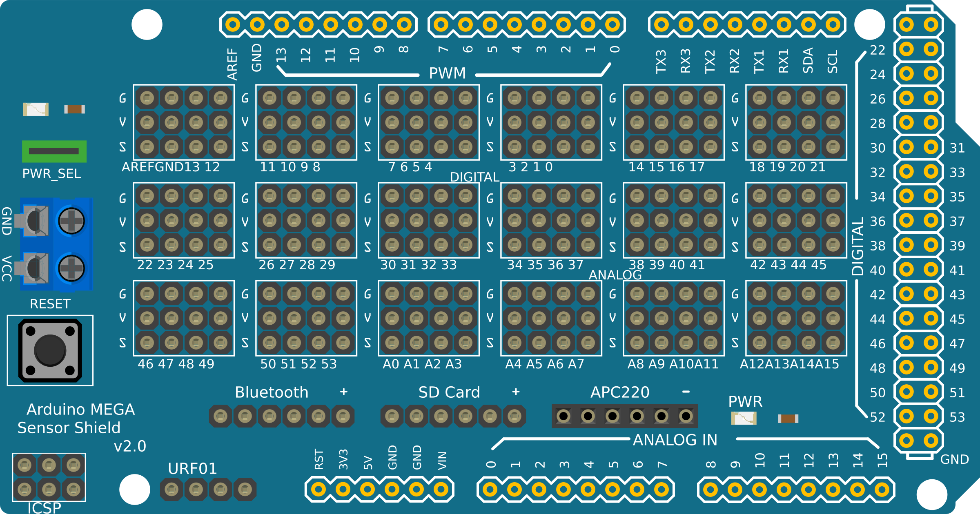The height and width of the screenshot is (514, 980).
Task: Click the brown resistor above PWR_SEL
Action: [74, 109]
